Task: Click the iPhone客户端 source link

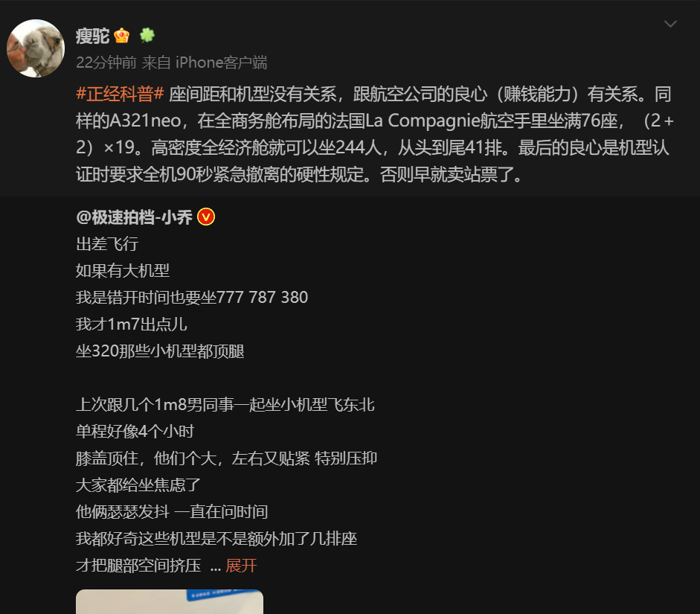Action: click(x=221, y=63)
